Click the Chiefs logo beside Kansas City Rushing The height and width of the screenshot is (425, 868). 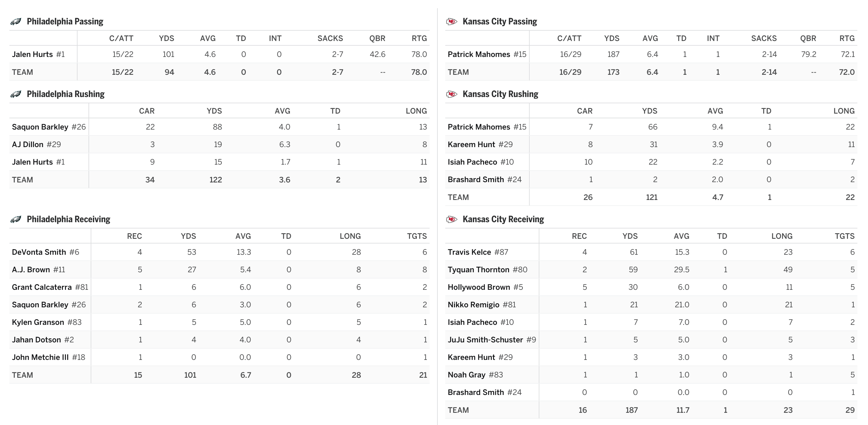[452, 94]
